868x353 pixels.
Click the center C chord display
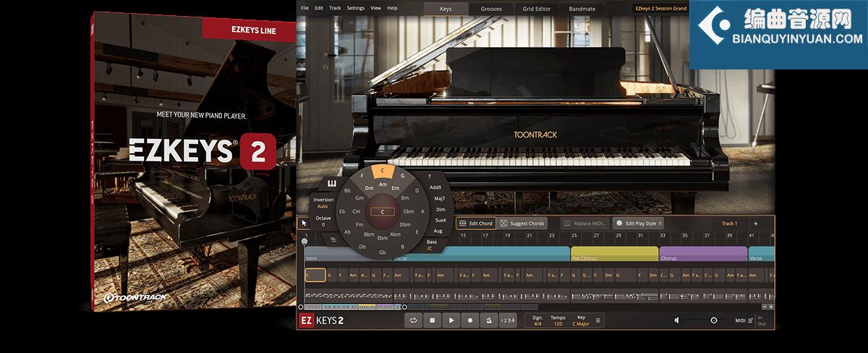[383, 212]
